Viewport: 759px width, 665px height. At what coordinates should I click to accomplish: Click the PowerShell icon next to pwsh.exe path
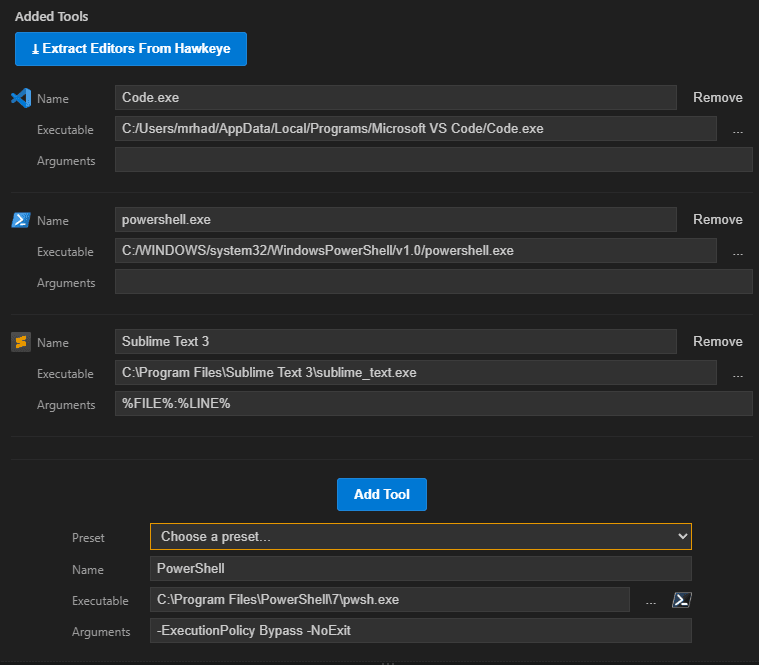682,600
